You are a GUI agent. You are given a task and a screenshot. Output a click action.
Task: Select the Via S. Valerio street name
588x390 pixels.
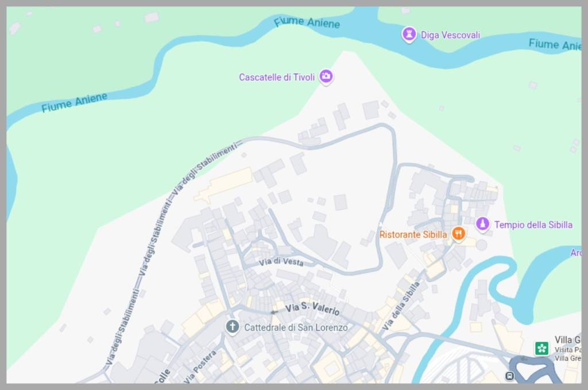(312, 309)
